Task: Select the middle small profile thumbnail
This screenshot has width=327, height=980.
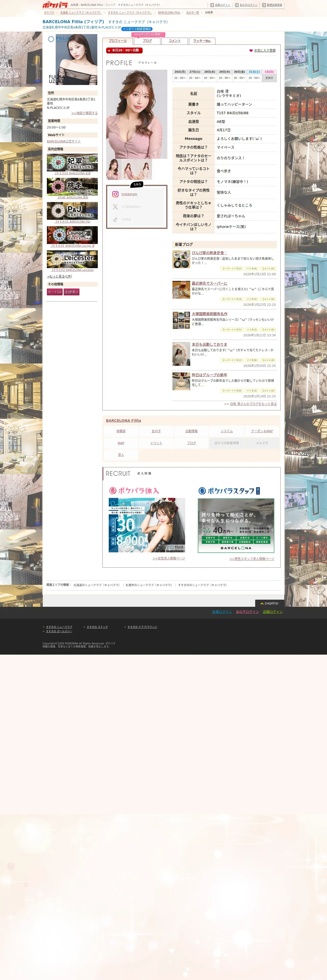Action: [x=129, y=169]
